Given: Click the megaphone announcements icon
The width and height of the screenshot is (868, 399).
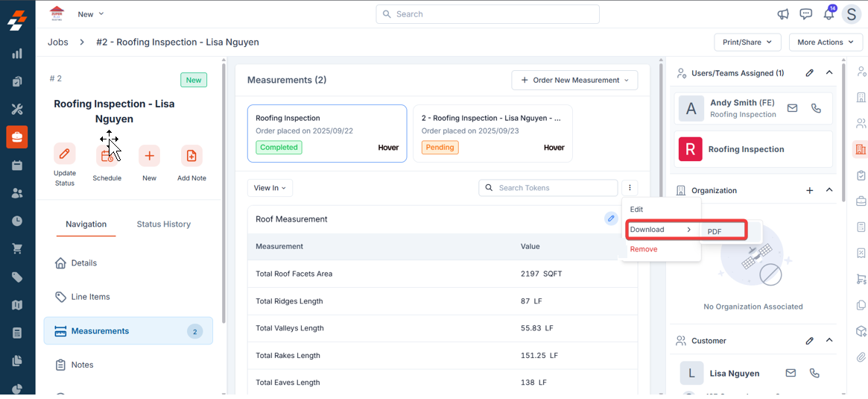Looking at the screenshot, I should 783,14.
